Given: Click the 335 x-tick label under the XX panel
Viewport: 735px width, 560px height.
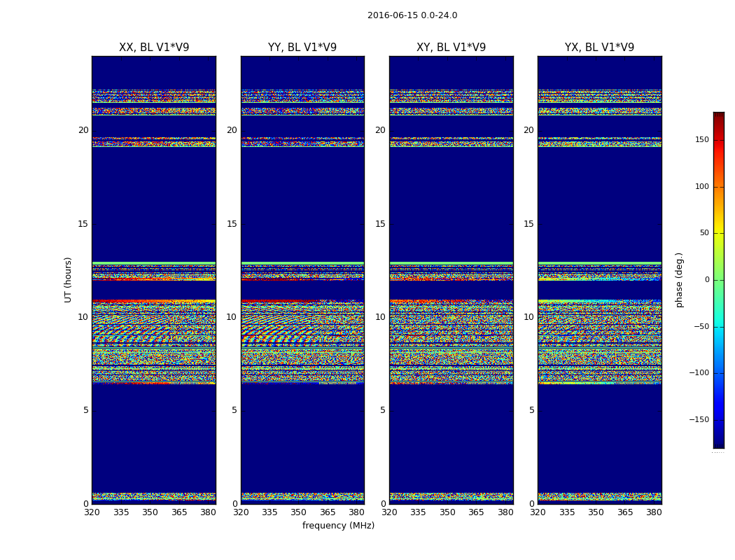Looking at the screenshot, I should (121, 512).
